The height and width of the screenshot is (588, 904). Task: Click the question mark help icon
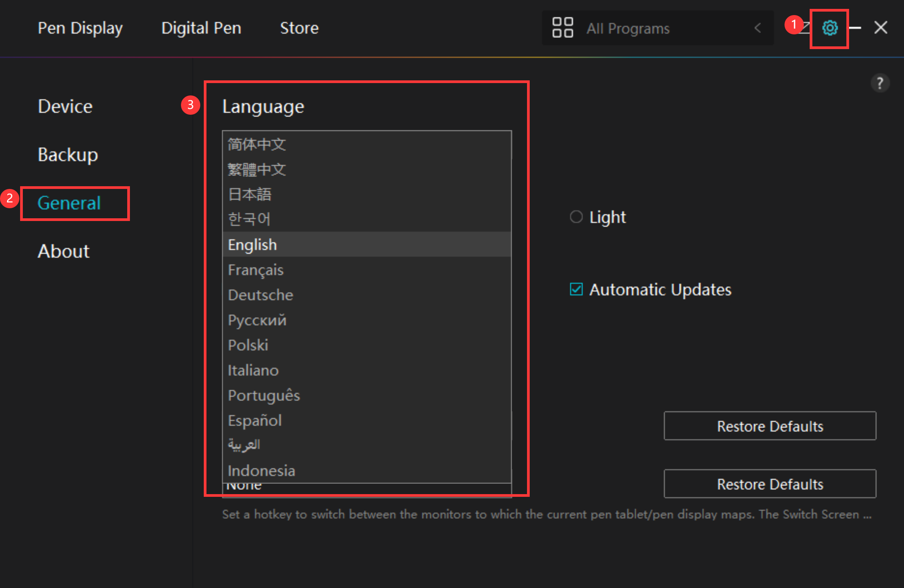[x=880, y=83]
